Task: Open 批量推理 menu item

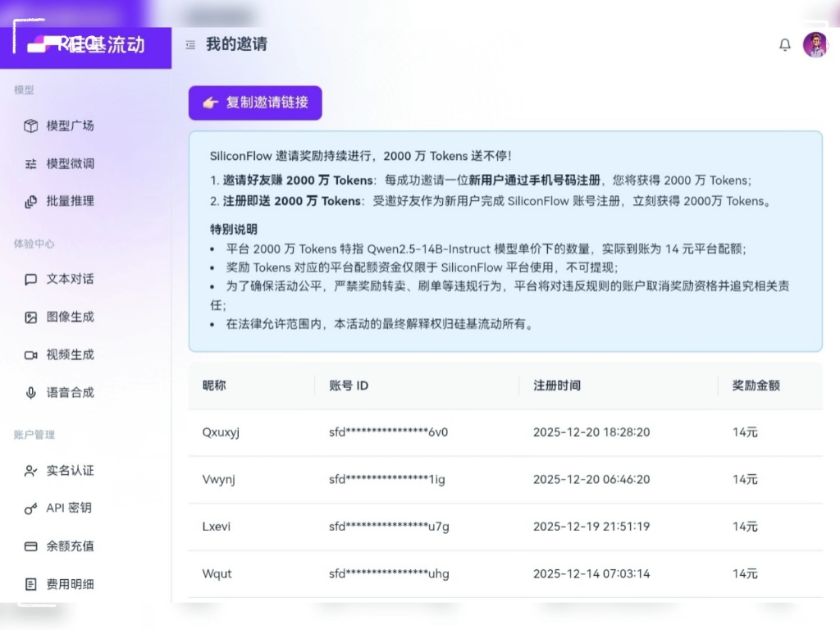Action: coord(70,202)
